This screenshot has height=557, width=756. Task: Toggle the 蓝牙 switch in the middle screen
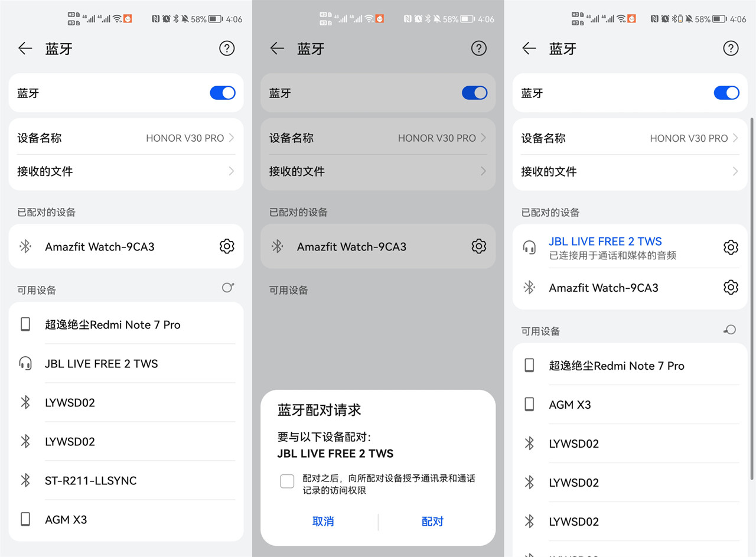tap(475, 93)
